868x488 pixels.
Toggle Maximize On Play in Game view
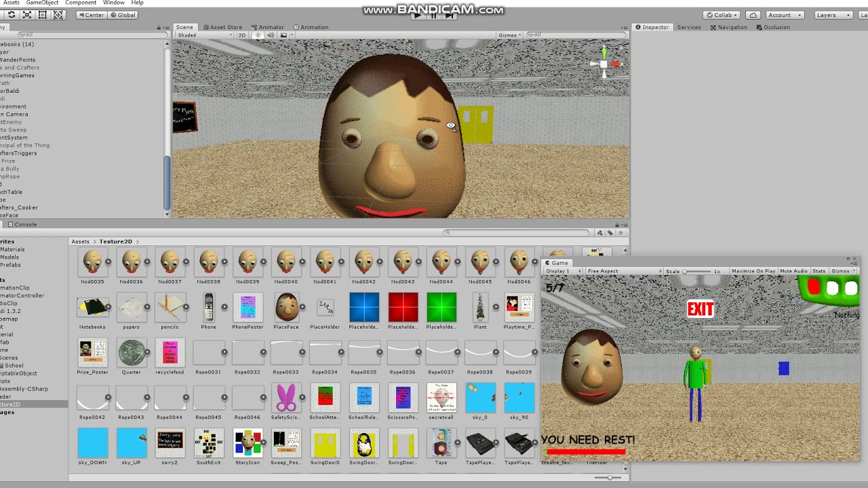point(753,271)
